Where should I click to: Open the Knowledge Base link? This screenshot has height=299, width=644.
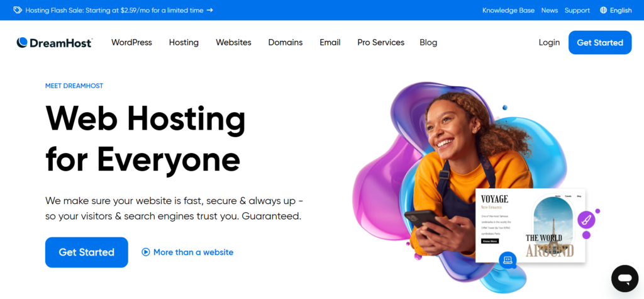point(508,10)
